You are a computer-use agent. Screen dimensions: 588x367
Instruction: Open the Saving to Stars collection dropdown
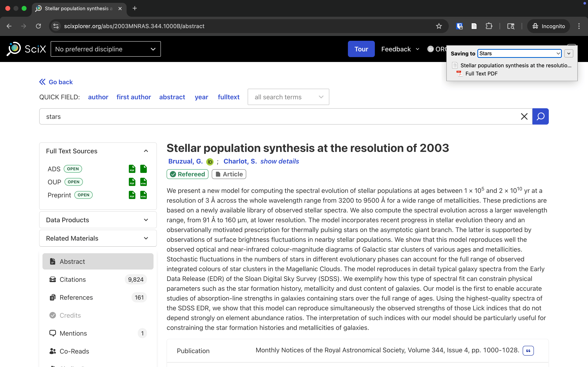(519, 53)
